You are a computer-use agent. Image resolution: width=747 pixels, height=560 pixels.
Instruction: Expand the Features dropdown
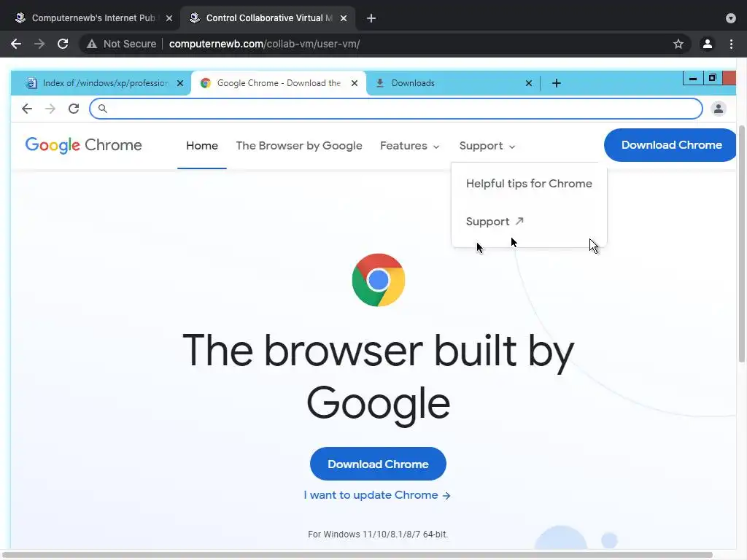(410, 146)
